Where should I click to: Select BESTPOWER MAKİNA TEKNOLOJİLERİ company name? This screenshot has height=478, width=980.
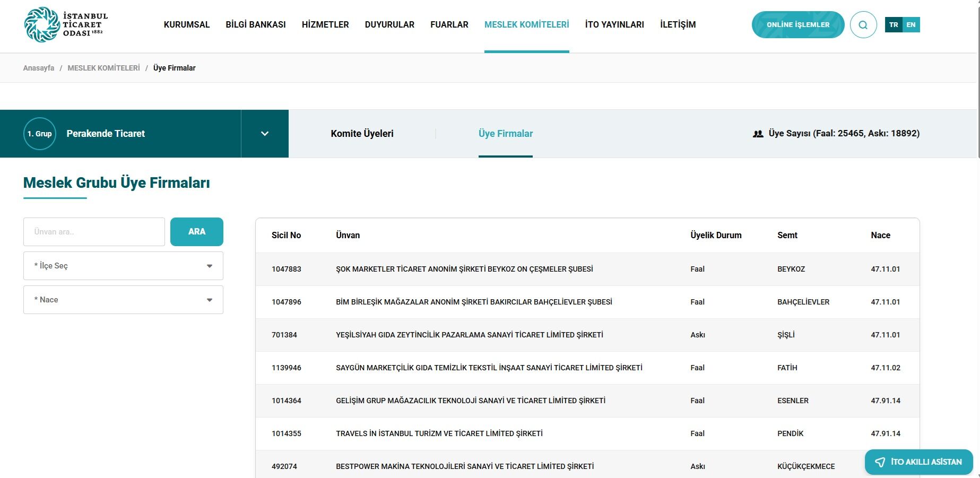pyautogui.click(x=465, y=466)
